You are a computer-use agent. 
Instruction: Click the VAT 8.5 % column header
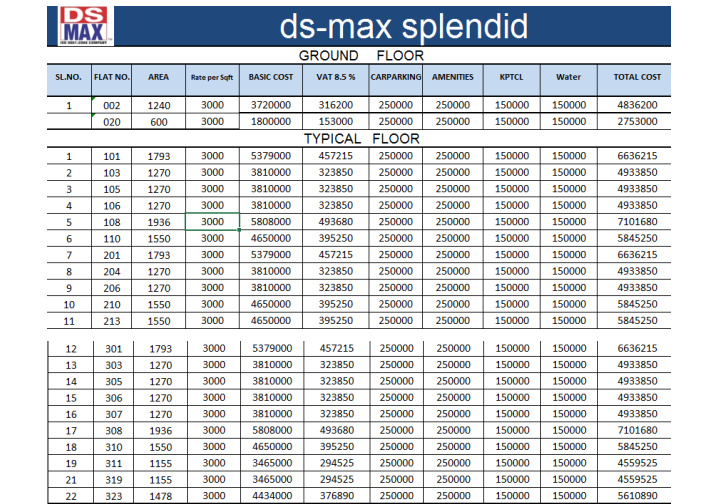click(x=336, y=77)
